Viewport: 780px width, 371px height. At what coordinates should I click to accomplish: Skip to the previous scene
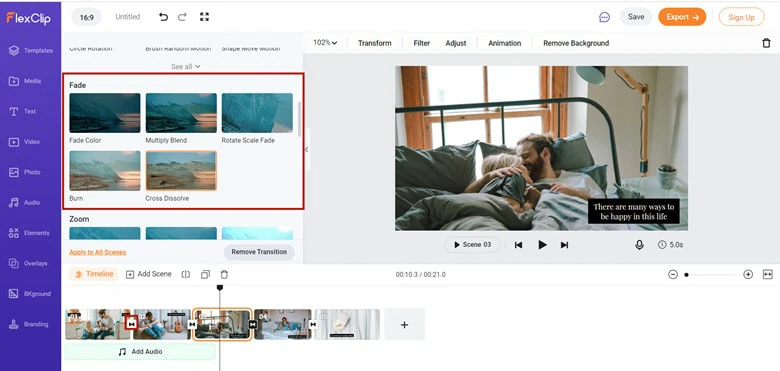click(518, 245)
